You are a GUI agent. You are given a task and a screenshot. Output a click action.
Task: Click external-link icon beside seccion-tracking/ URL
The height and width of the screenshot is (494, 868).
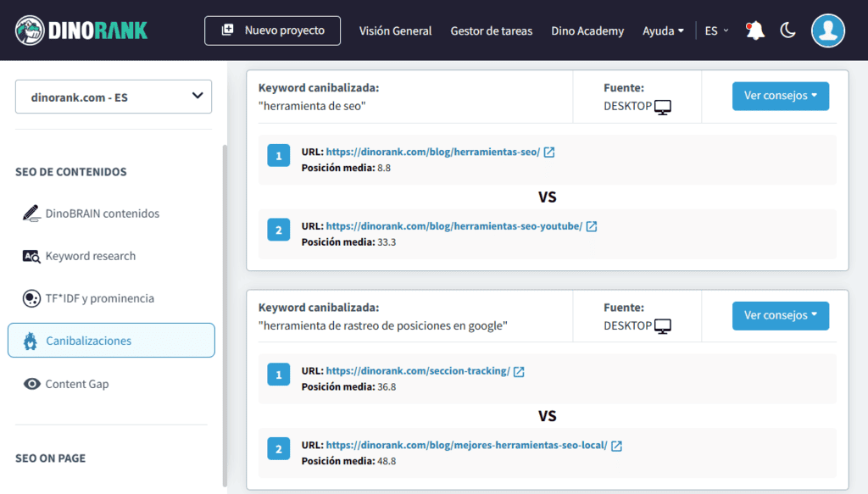pos(519,372)
